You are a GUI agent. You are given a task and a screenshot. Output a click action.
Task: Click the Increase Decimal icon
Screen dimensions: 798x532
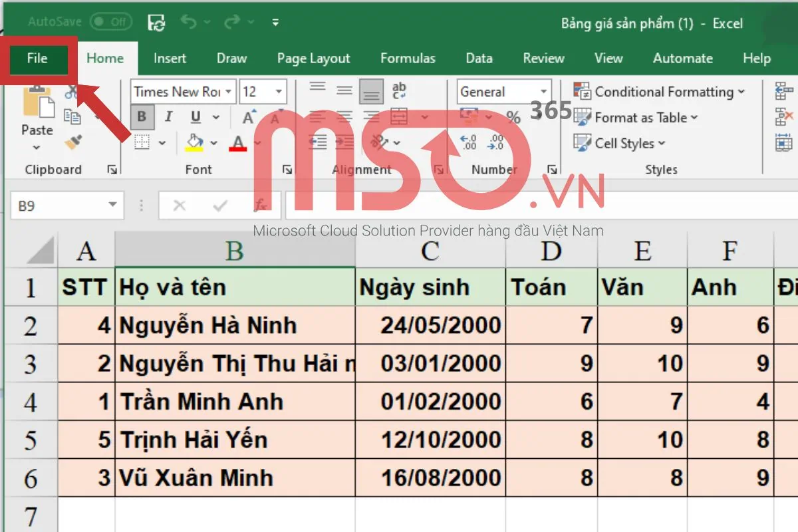click(x=469, y=142)
